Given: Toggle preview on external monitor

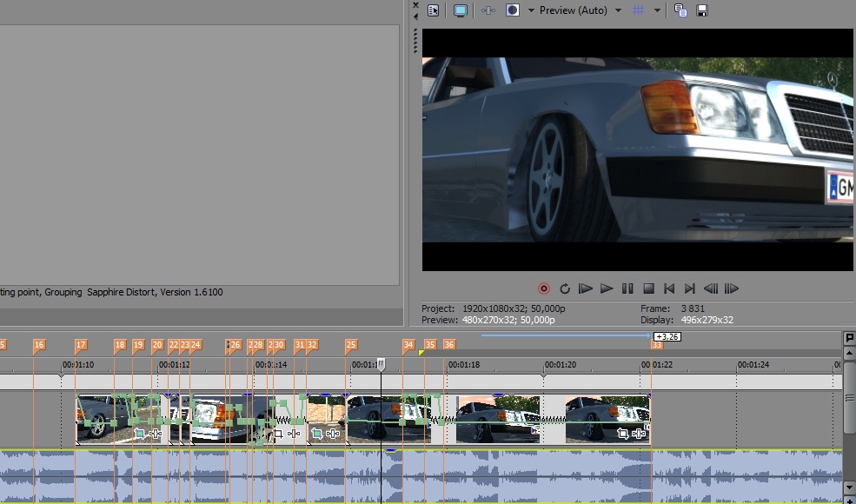Looking at the screenshot, I should tap(461, 10).
